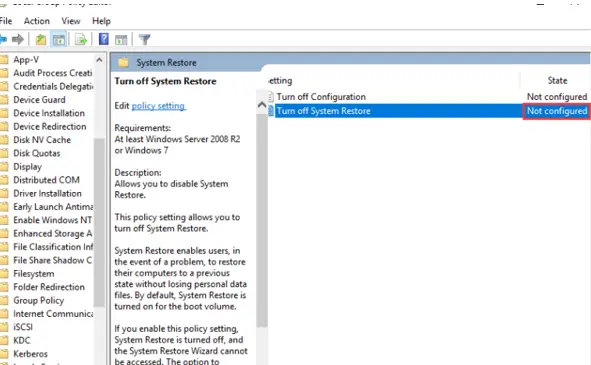This screenshot has width=591, height=365.
Task: Select the Kerberos folder
Action: [30, 354]
